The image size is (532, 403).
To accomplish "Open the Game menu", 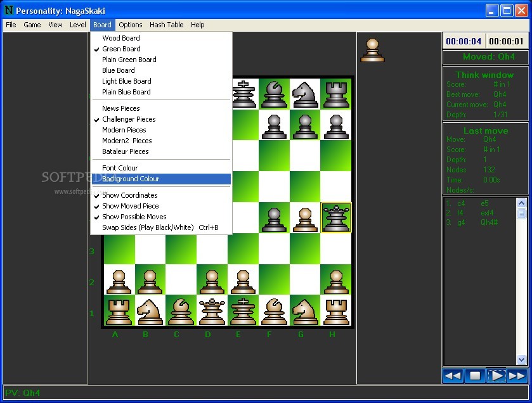I will click(x=32, y=25).
